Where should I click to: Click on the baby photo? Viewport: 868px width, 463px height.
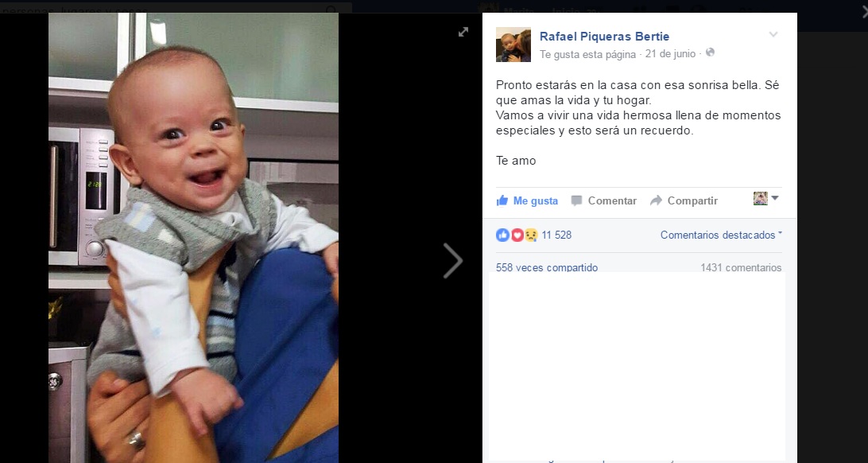193,238
